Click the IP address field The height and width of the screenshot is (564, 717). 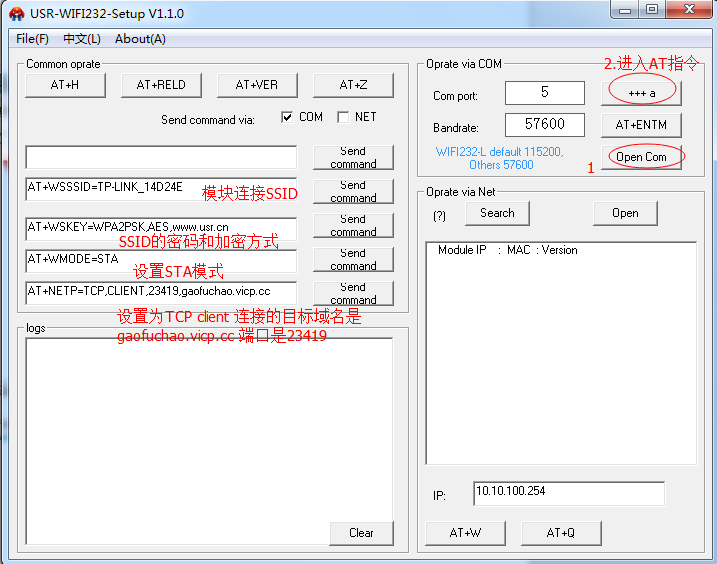click(568, 493)
